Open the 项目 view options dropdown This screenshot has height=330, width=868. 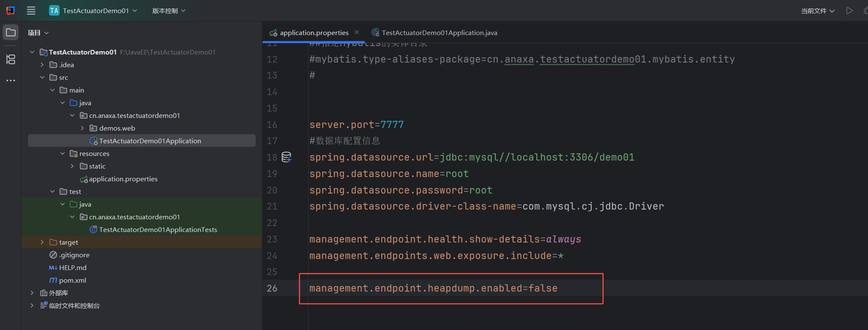pyautogui.click(x=38, y=33)
